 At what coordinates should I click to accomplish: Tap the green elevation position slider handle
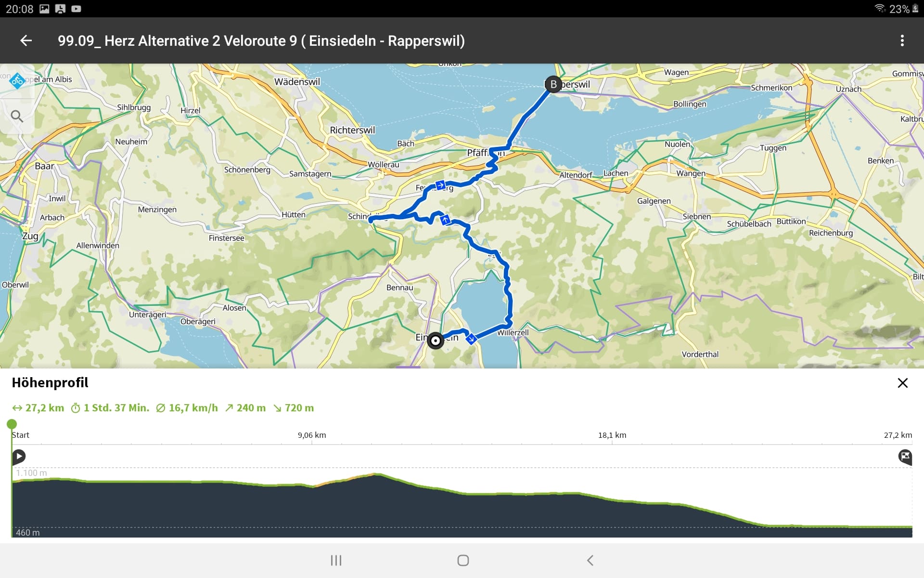(12, 424)
